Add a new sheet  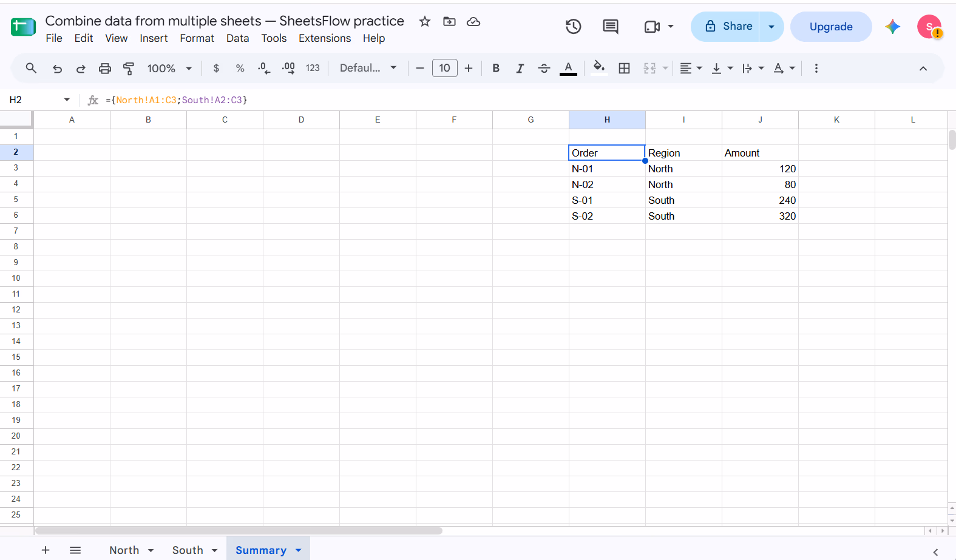tap(46, 550)
